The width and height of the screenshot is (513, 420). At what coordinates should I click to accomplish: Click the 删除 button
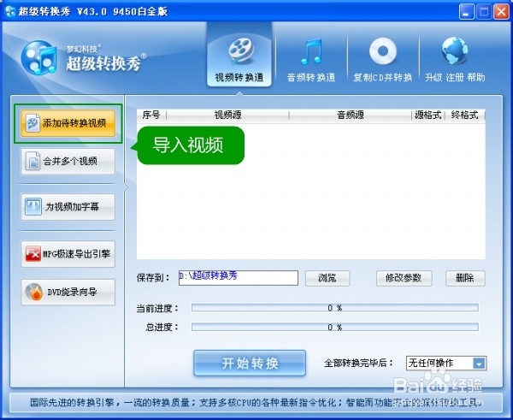click(x=465, y=278)
